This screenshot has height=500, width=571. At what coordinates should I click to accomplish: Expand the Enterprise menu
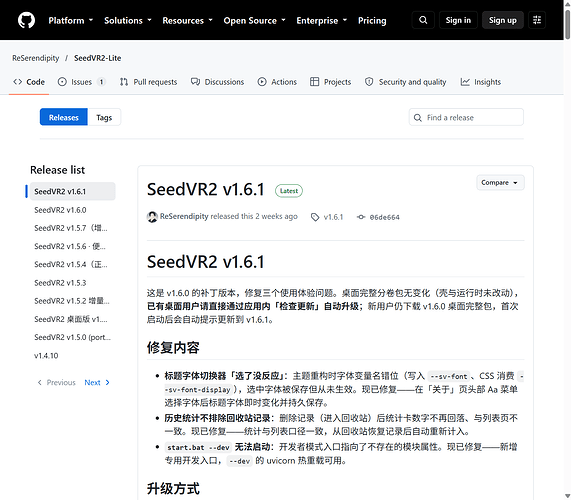pos(322,20)
